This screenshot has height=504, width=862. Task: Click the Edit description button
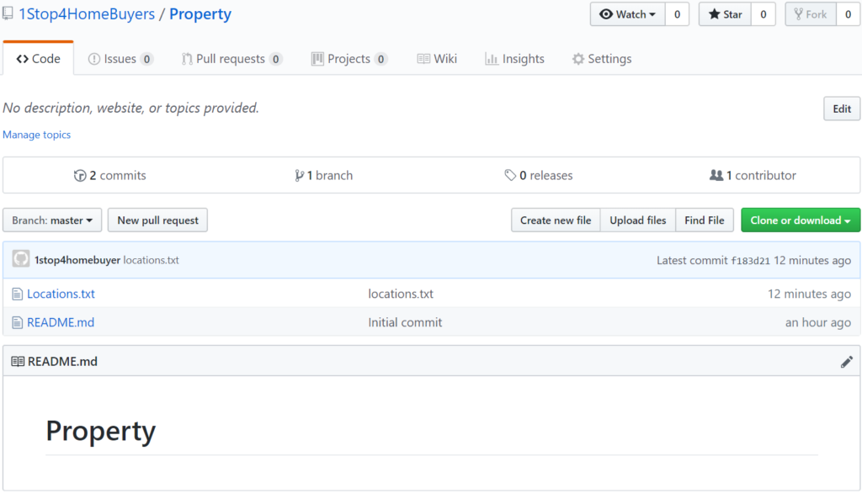(x=842, y=109)
